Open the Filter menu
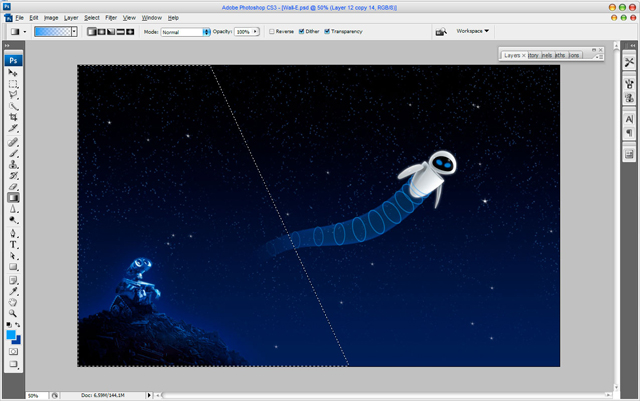 (x=111, y=18)
